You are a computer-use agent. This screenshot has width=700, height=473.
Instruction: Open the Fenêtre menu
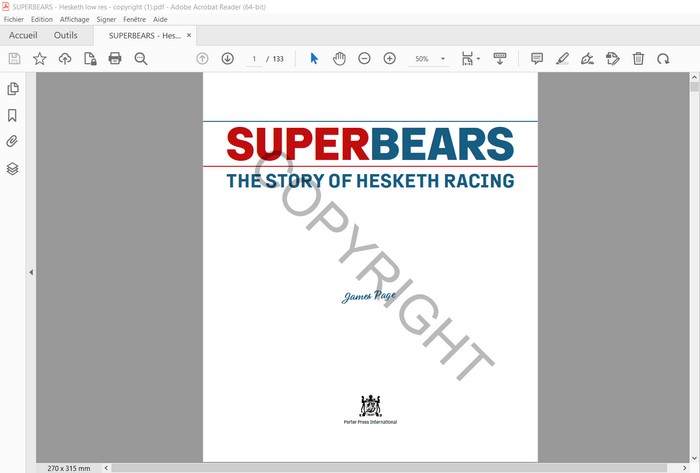134,20
